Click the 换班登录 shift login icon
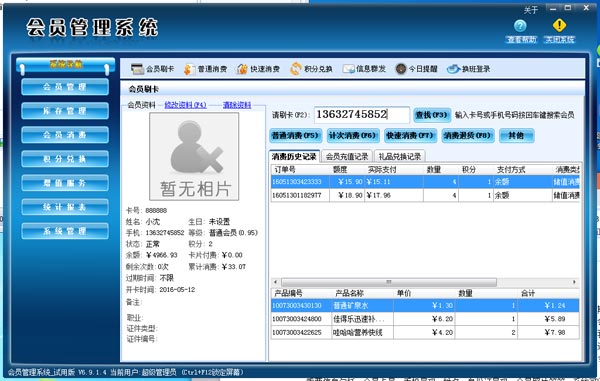600x381 pixels. tap(453, 69)
